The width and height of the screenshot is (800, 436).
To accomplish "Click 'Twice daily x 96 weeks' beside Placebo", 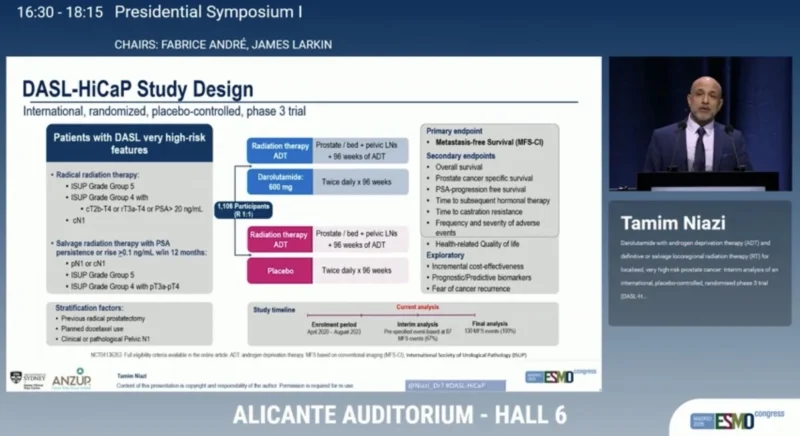I will click(x=357, y=271).
